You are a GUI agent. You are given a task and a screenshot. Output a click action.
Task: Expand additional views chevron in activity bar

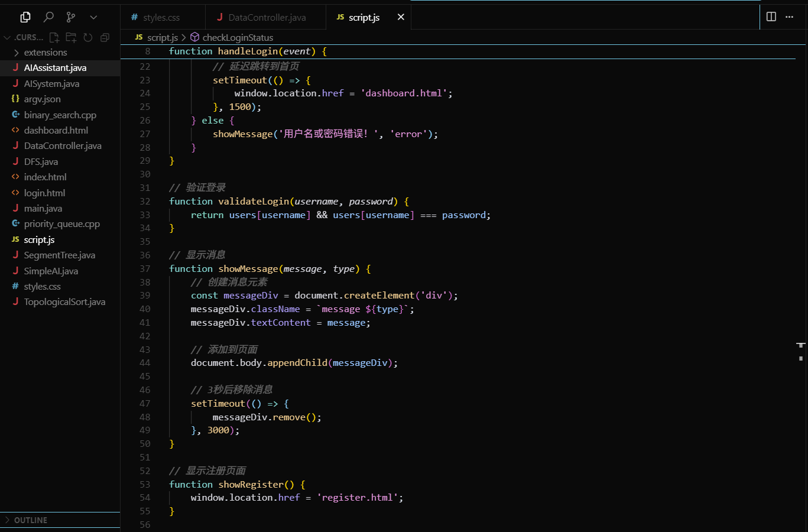tap(93, 17)
